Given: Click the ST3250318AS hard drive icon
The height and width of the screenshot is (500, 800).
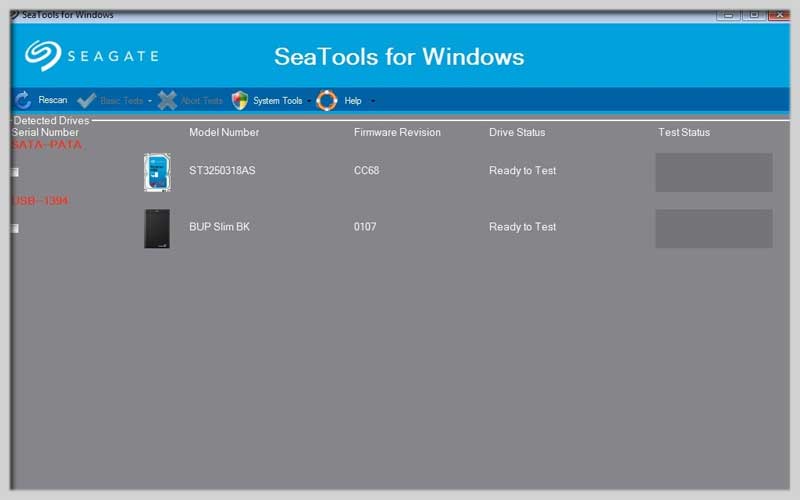Looking at the screenshot, I should click(157, 172).
